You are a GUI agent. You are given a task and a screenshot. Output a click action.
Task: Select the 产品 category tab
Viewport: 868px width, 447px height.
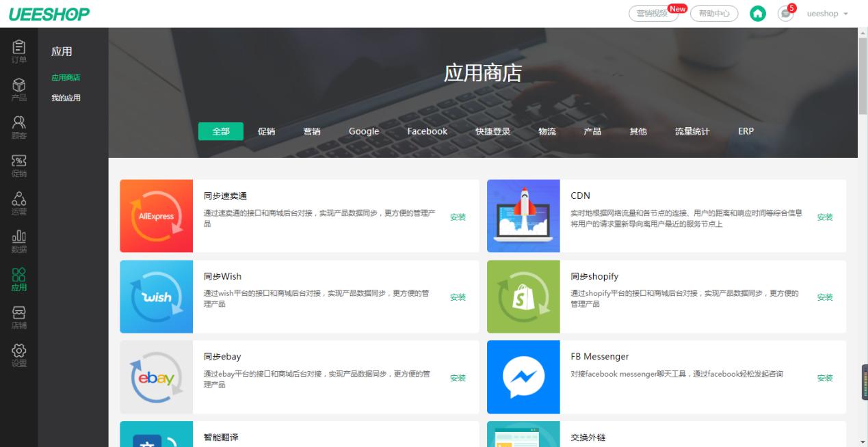coord(592,131)
